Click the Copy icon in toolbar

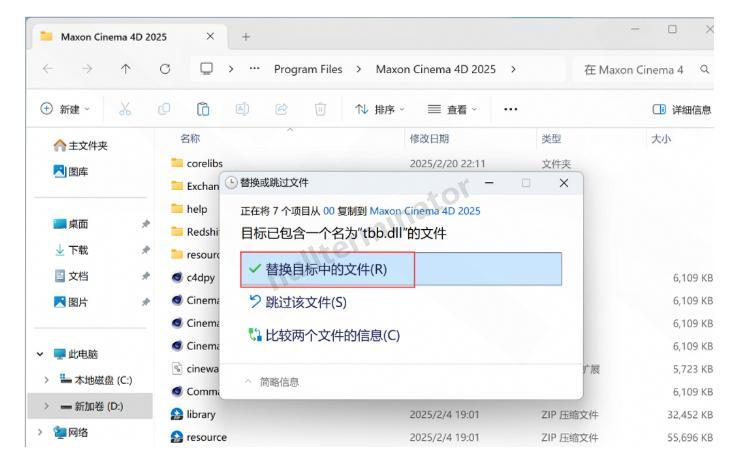[164, 109]
